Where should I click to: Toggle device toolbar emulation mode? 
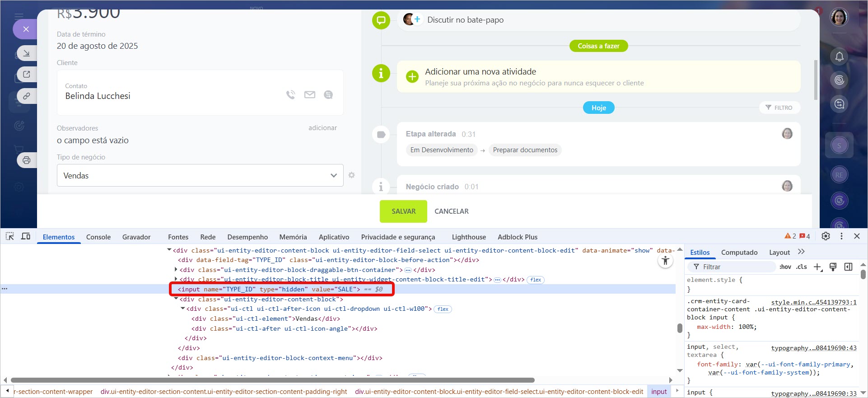coord(26,236)
